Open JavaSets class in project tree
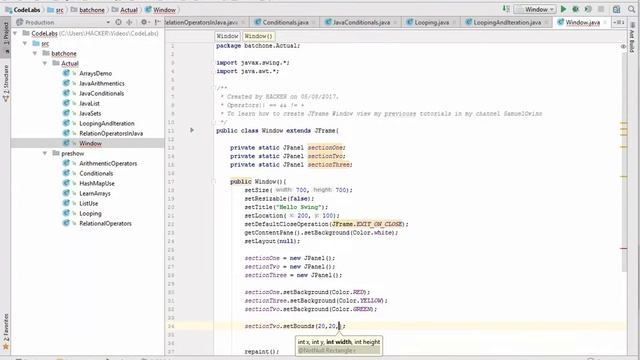This screenshot has width=640, height=360. [x=90, y=113]
